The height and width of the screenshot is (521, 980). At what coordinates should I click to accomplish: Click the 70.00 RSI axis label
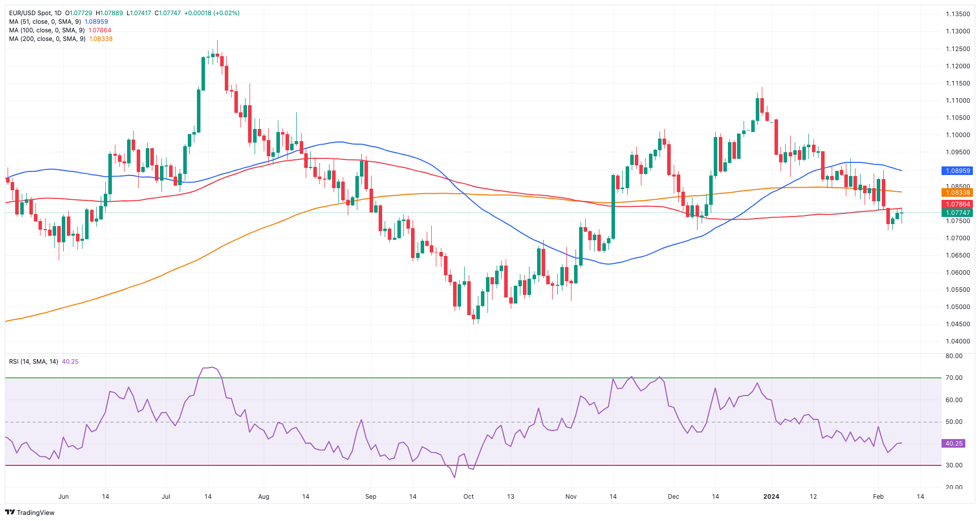click(x=954, y=378)
